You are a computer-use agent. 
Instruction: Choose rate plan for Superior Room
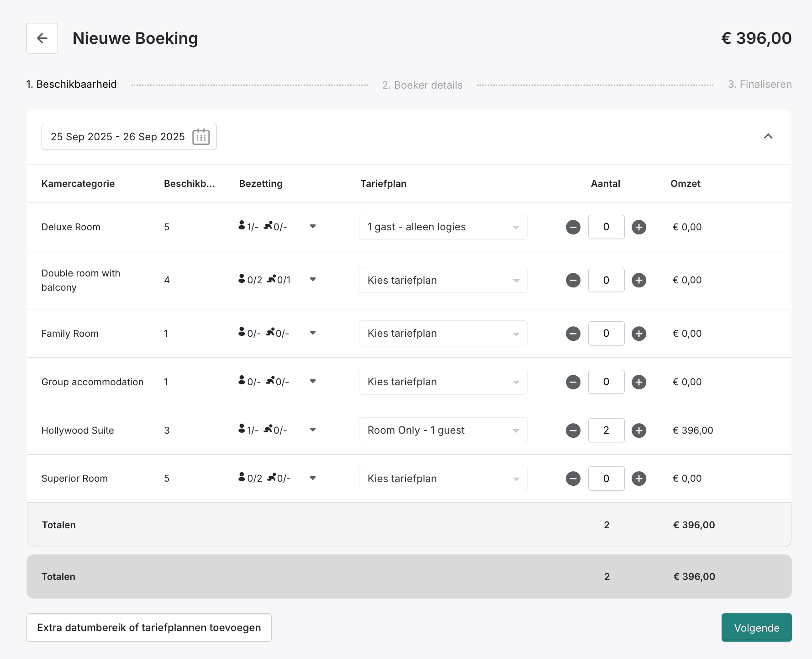pos(443,478)
